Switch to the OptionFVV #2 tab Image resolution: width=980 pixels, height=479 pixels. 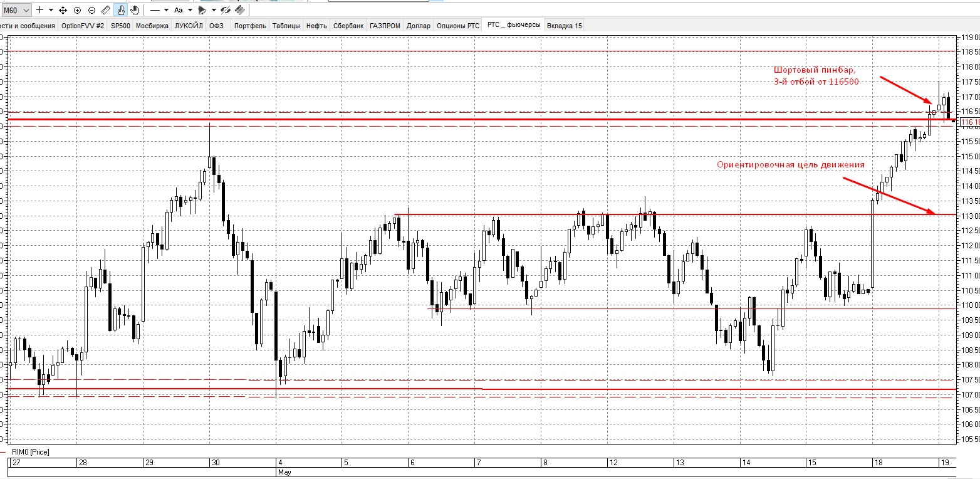[x=83, y=26]
